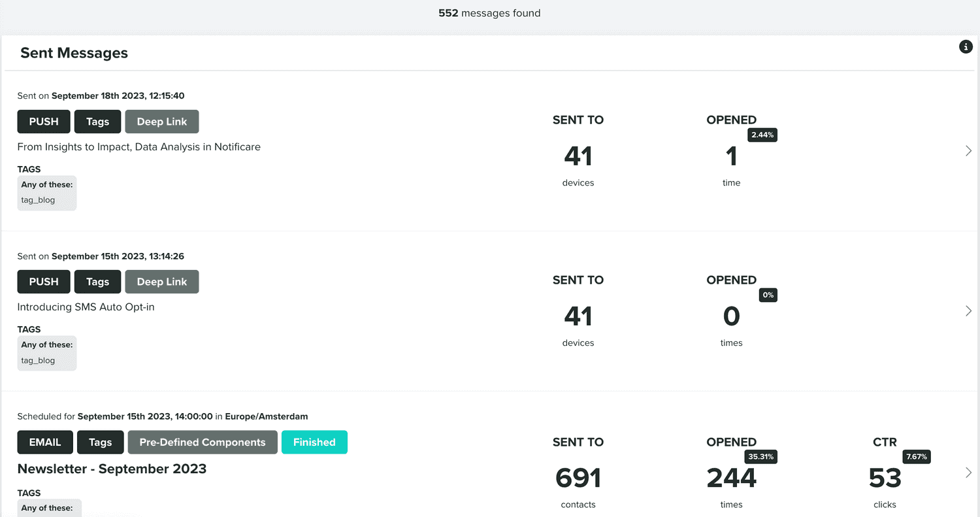This screenshot has width=980, height=517.
Task: Click the 244 times opened count
Action: (x=732, y=478)
